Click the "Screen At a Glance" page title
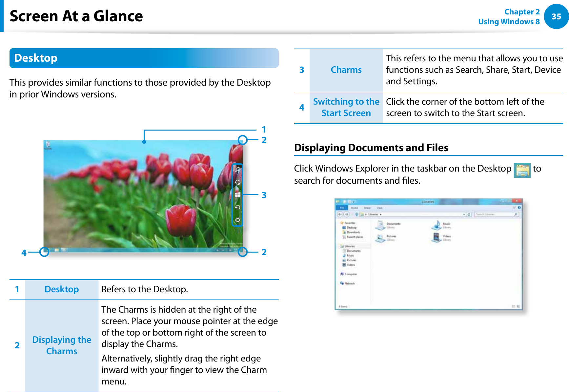Screen dimensions: 569x392 click(x=76, y=16)
